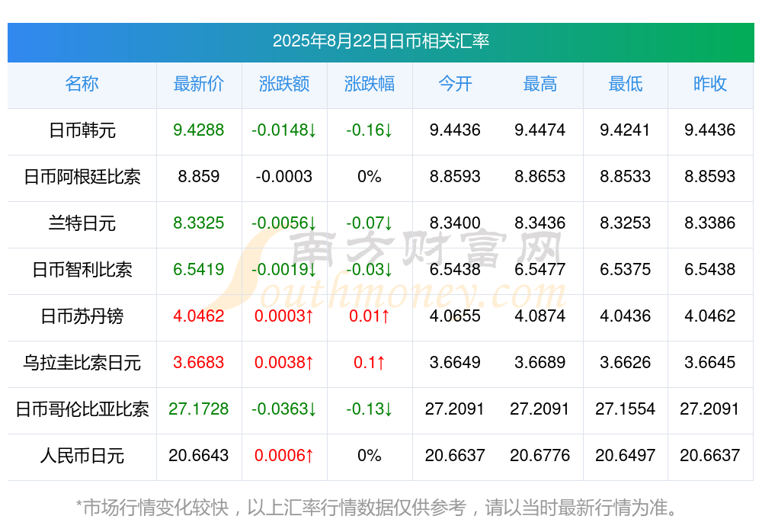
Task: Select latest price 27.1728
Action: coord(198,409)
